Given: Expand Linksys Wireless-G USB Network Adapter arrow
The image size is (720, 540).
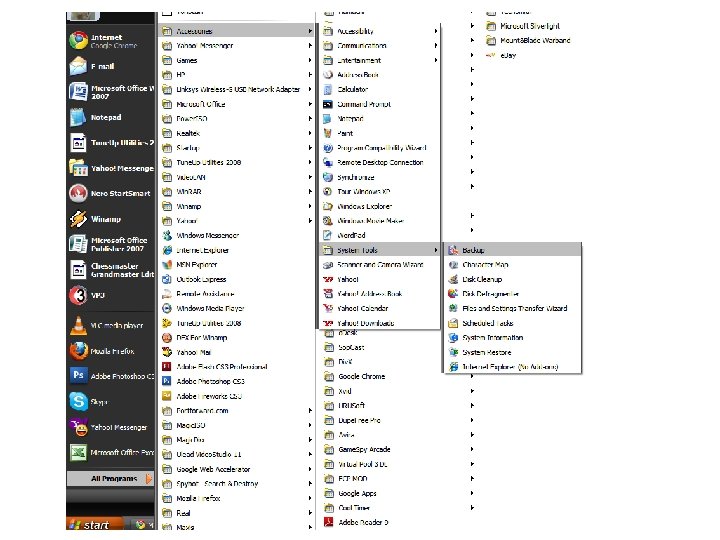Looking at the screenshot, I should click(310, 90).
